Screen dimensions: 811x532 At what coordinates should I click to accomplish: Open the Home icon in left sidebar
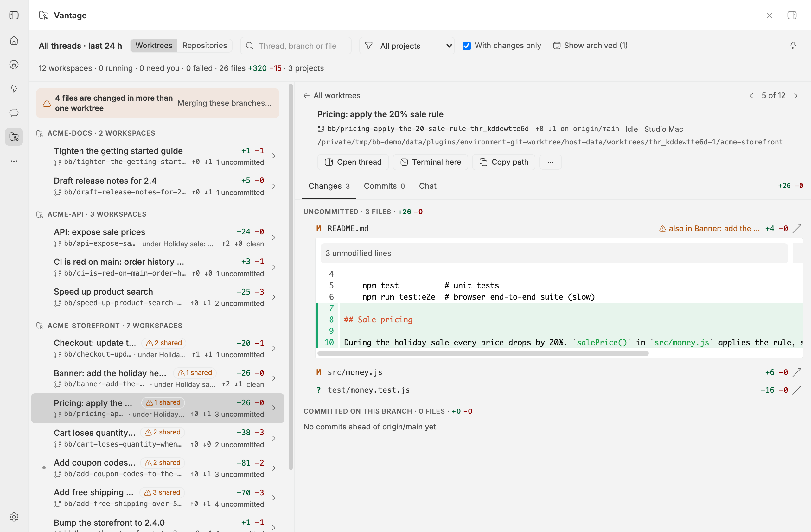pos(14,41)
